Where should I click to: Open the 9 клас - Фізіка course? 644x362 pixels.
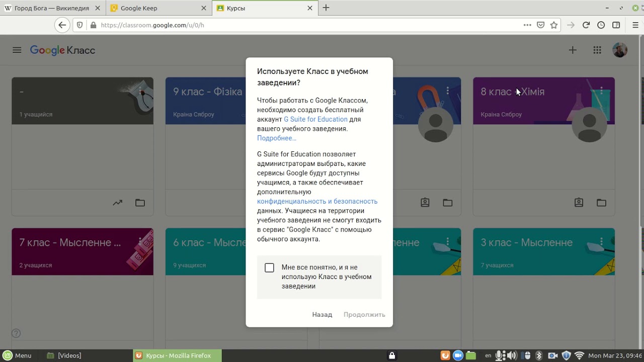point(207,92)
